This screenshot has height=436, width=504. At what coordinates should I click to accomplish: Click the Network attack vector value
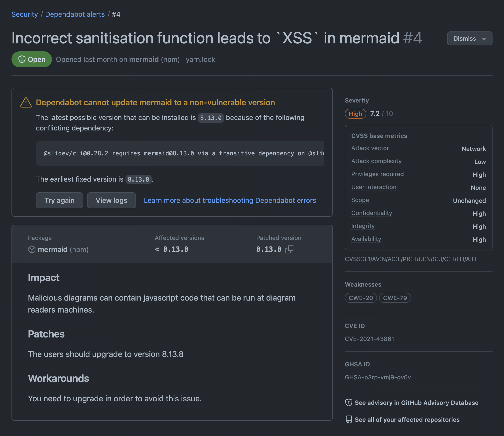click(474, 149)
